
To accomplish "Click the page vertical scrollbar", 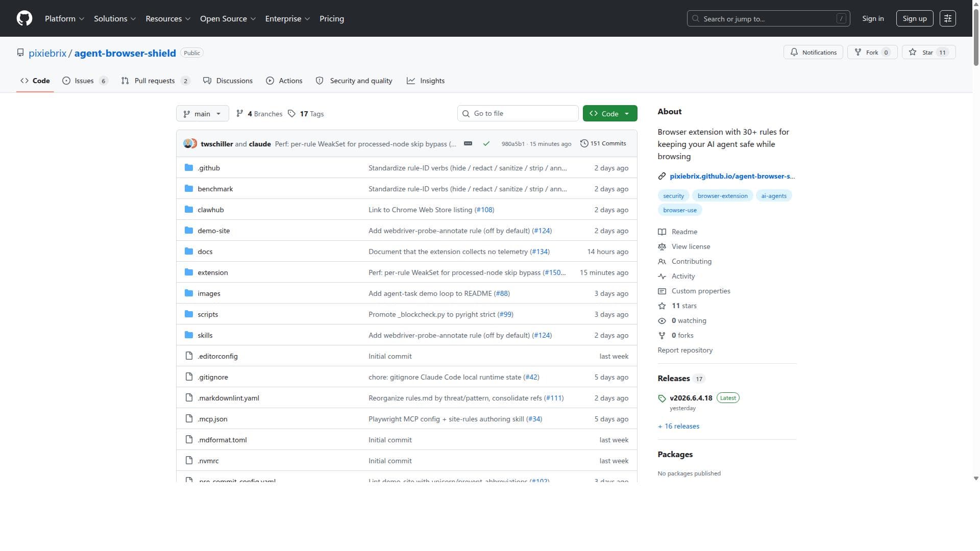I will point(976,38).
